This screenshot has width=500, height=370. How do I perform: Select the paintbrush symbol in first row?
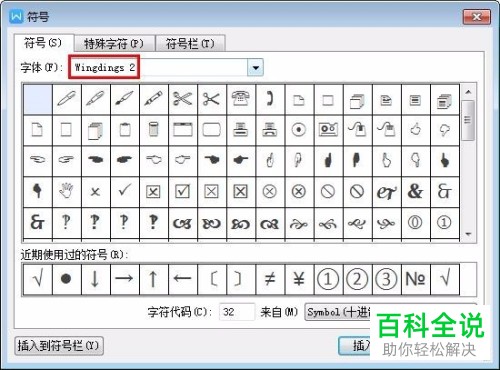(125, 99)
